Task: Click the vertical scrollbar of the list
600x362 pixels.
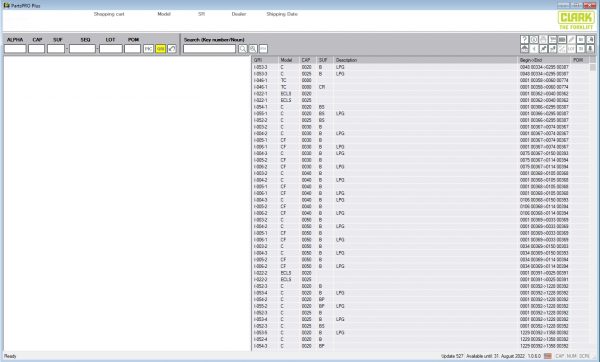Action: pos(593,203)
